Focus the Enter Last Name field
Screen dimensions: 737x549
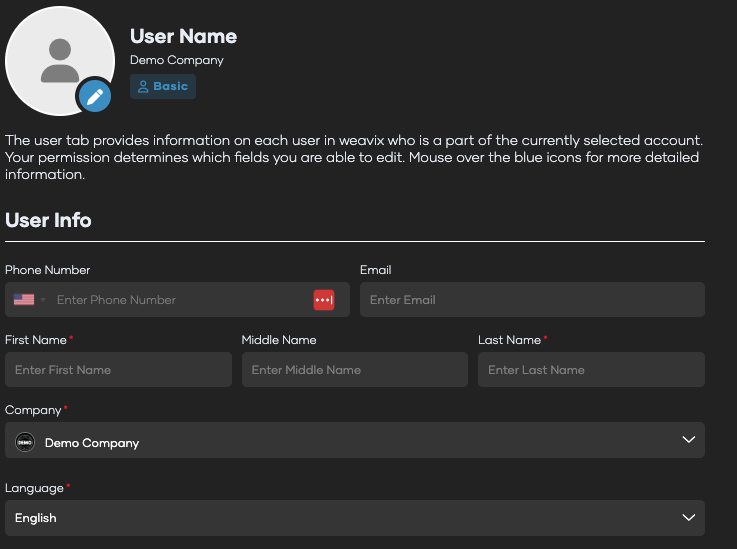(x=591, y=369)
